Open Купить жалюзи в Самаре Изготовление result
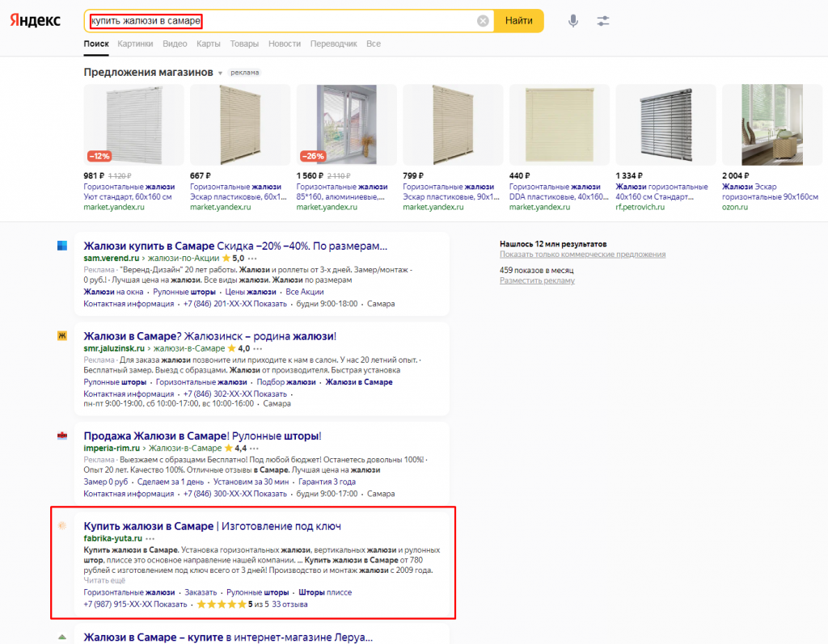The height and width of the screenshot is (644, 828). (213, 526)
